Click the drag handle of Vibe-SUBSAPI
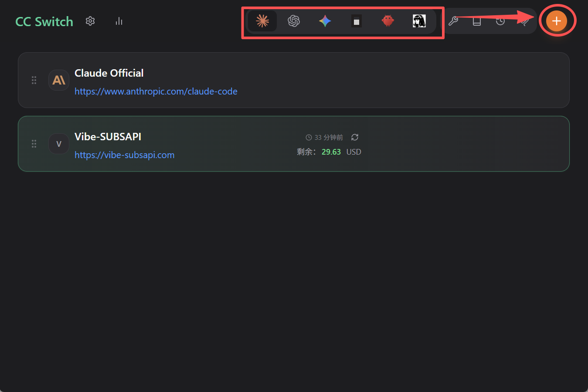Screen dimensions: 588x392 (34, 144)
